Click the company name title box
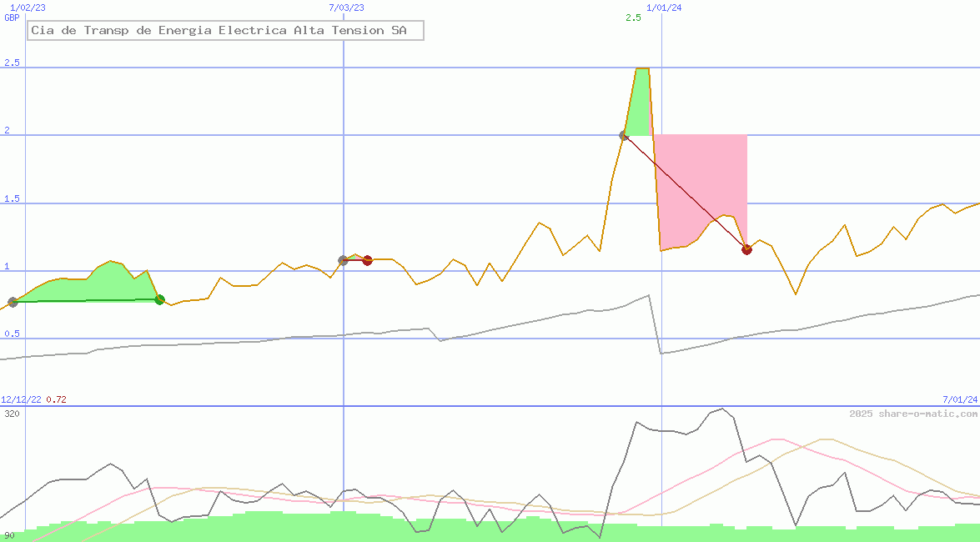The width and height of the screenshot is (980, 542). pos(225,31)
